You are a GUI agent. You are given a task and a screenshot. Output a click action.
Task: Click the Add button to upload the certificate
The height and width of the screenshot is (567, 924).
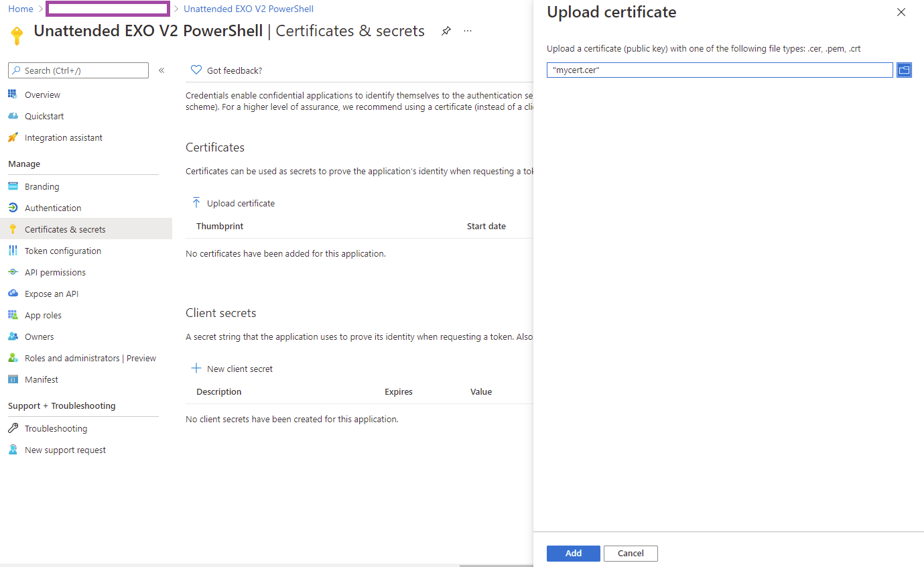(574, 553)
